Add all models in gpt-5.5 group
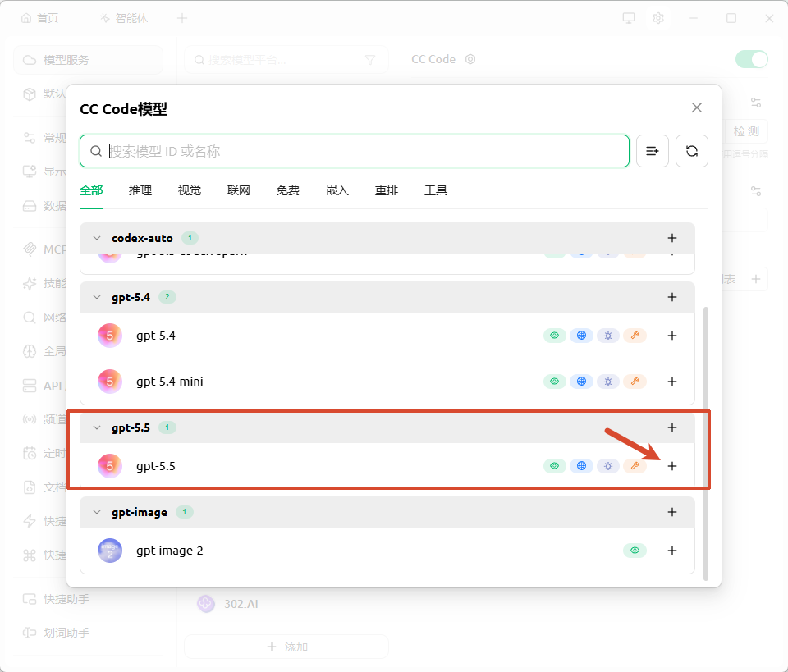Viewport: 788px width, 672px height. click(672, 427)
